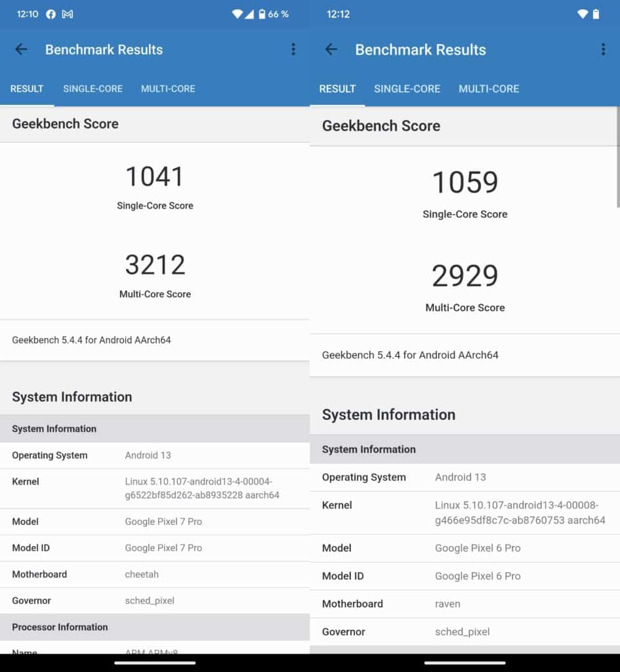Click 'sched_pixel' governor value on left screen
620x672 pixels.
(150, 601)
